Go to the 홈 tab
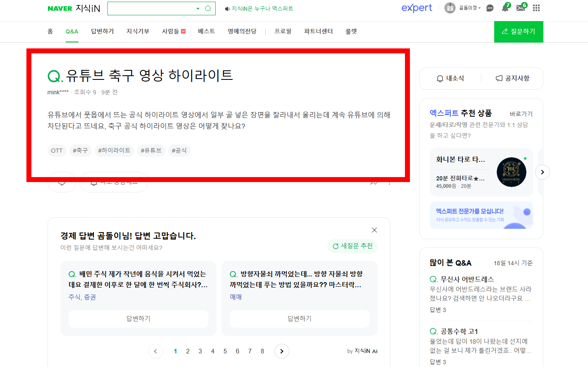Screen dimensions: 588x367 50,31
